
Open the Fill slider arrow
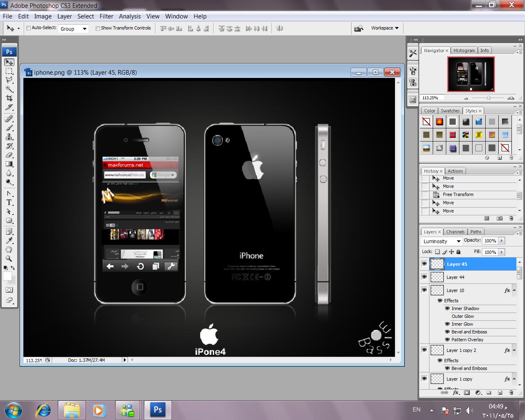point(502,252)
